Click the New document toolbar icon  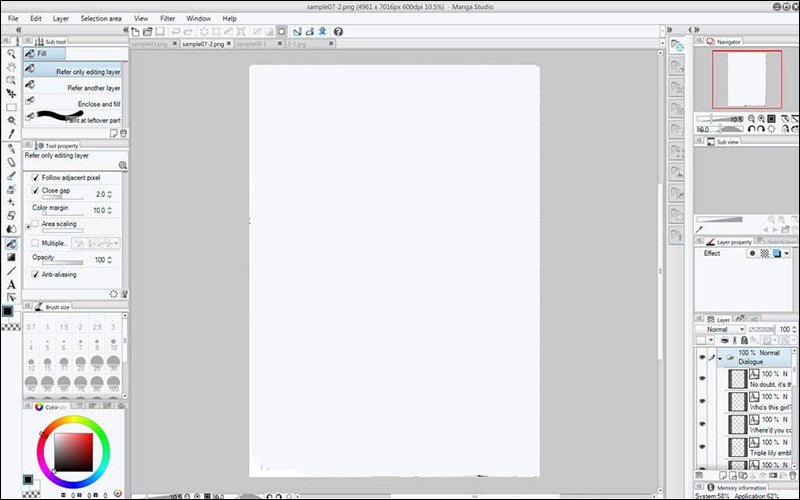pyautogui.click(x=136, y=32)
